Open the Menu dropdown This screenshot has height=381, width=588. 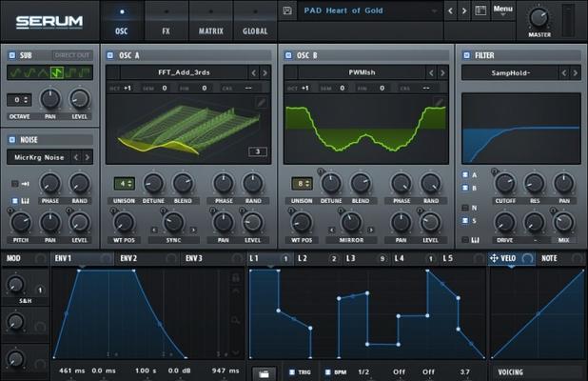[x=503, y=10]
